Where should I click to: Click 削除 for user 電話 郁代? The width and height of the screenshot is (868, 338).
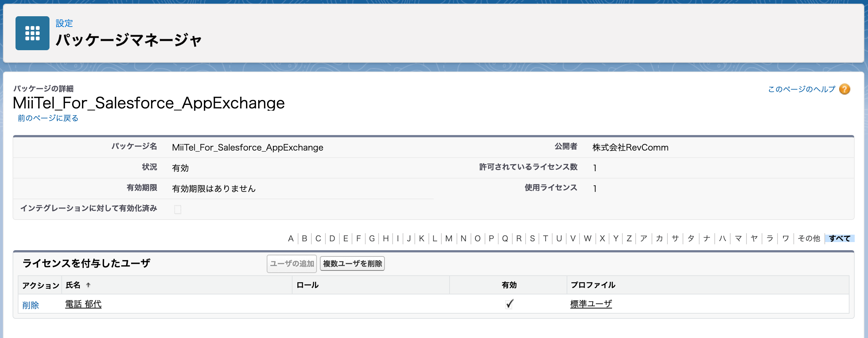(x=31, y=305)
